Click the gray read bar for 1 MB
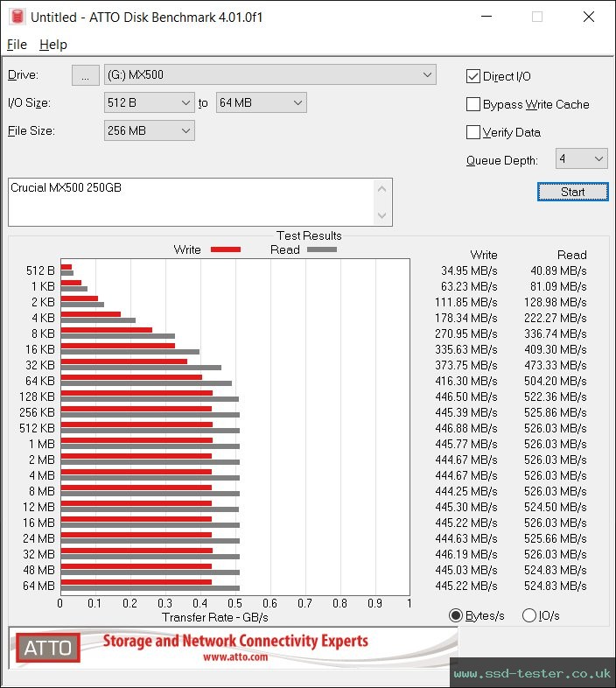The image size is (616, 688). [150, 446]
